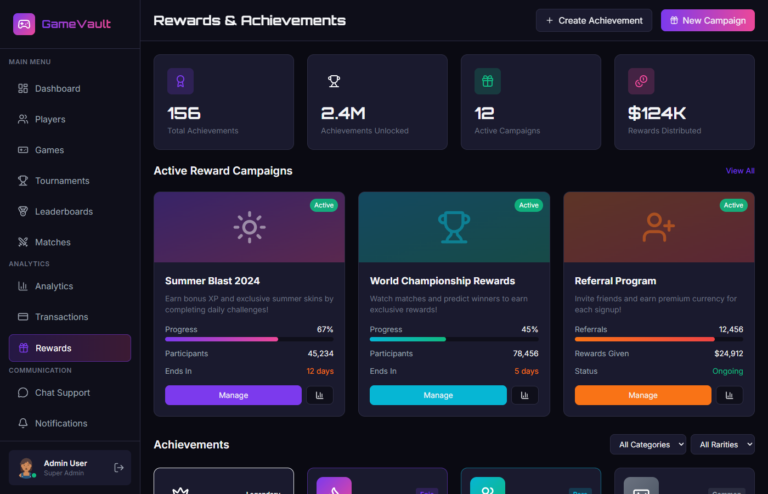
Task: Click the Summer Blast 67% progress bar
Action: 249,339
